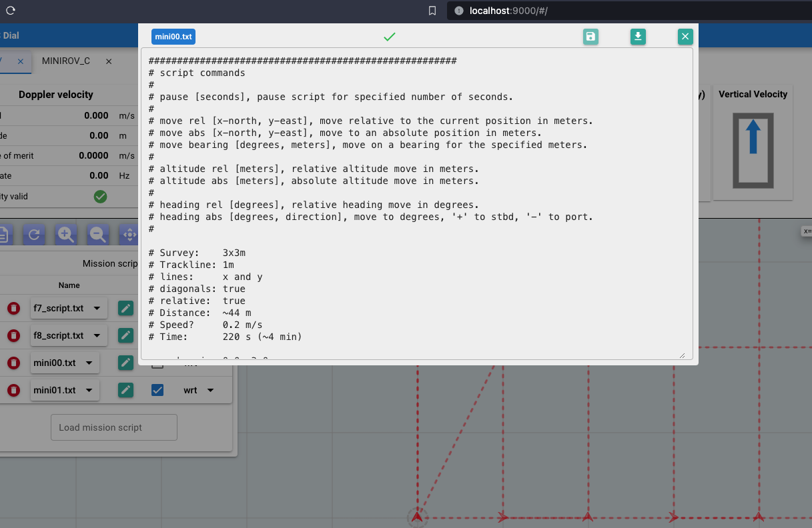This screenshot has height=528, width=812.
Task: Expand the mini00.txt script selector
Action: click(x=65, y=363)
